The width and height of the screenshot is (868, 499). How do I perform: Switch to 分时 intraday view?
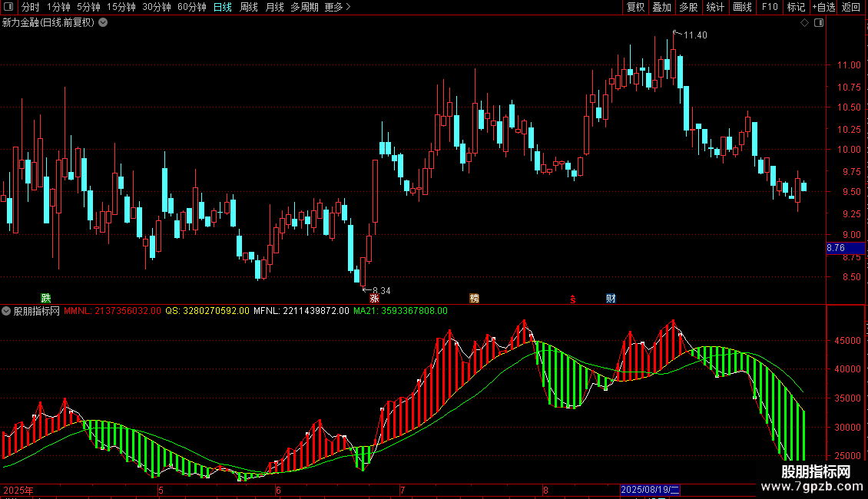[x=31, y=7]
